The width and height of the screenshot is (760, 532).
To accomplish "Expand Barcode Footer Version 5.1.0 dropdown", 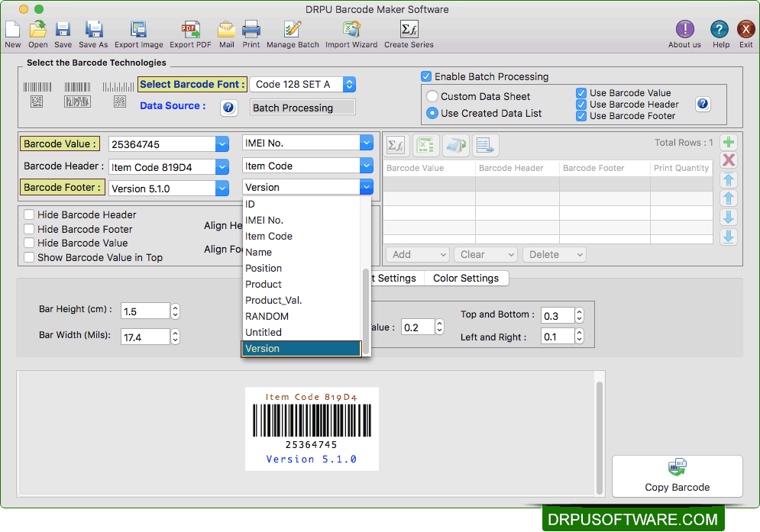I will (222, 189).
